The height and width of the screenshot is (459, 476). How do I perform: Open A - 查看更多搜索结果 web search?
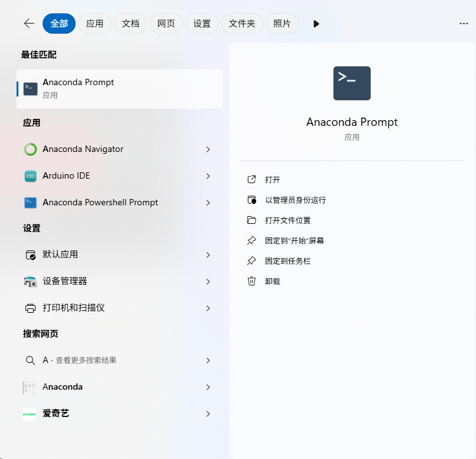[x=119, y=360]
